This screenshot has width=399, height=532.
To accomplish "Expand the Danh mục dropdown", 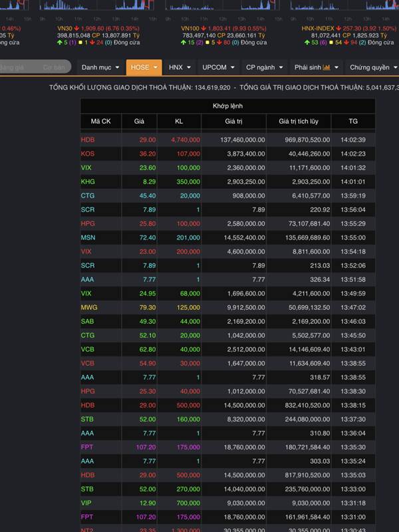I will pyautogui.click(x=100, y=67).
